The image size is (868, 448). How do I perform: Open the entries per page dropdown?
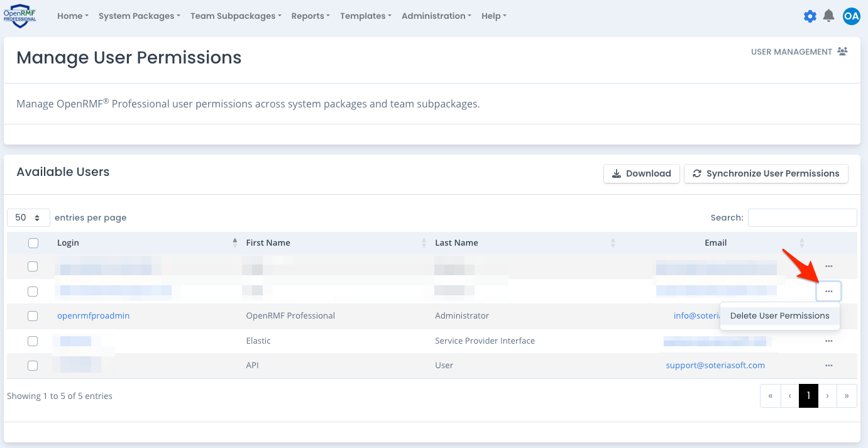[x=28, y=217]
